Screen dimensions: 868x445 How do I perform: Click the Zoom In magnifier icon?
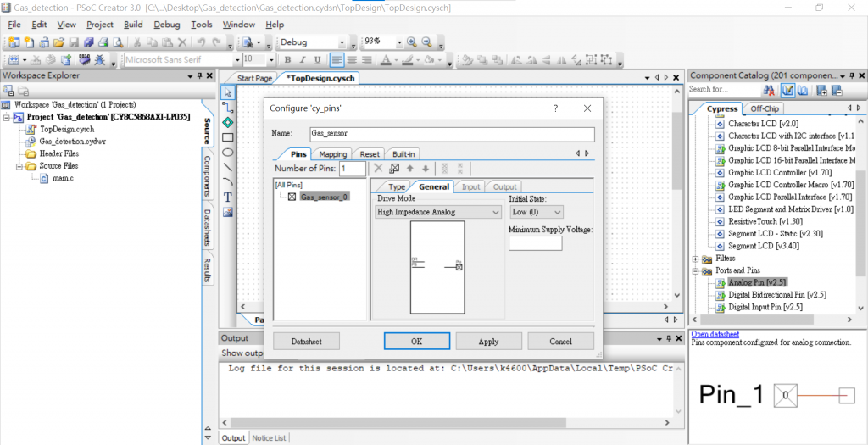tap(412, 42)
